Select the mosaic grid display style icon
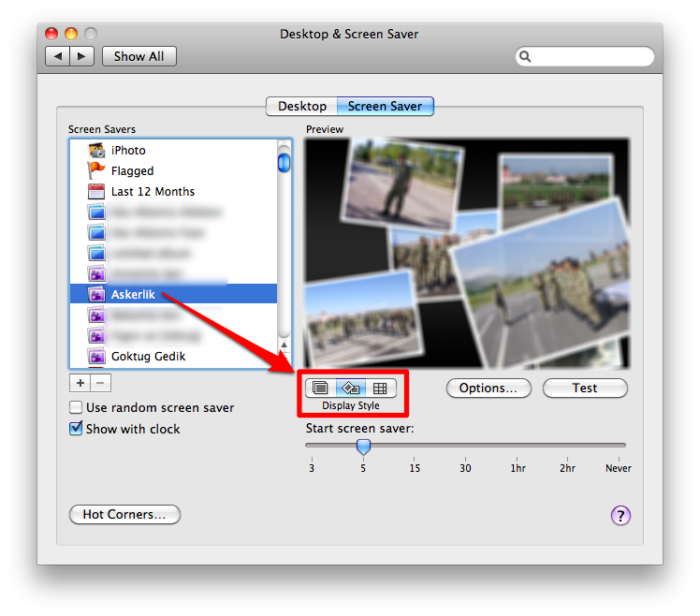Screen dimensions: 700x616 (380, 388)
